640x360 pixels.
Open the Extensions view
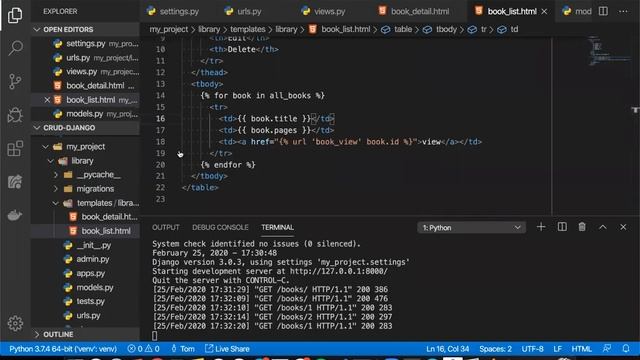(15, 148)
